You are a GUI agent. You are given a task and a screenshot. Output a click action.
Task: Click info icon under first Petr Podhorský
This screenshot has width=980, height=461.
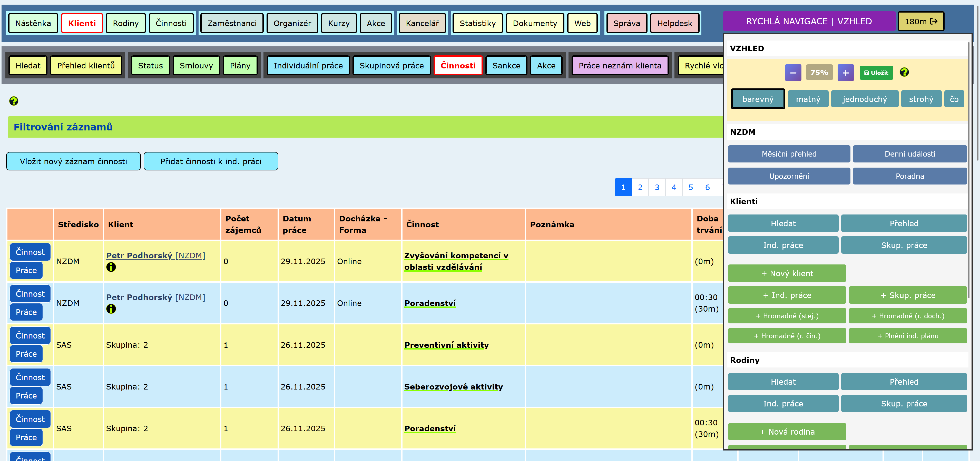[111, 267]
